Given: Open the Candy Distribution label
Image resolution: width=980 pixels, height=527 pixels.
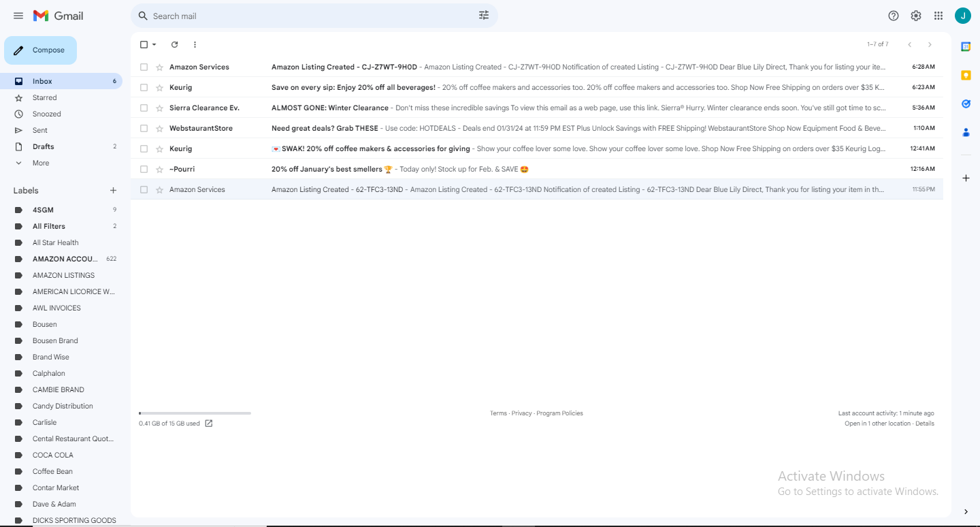Looking at the screenshot, I should click(61, 406).
